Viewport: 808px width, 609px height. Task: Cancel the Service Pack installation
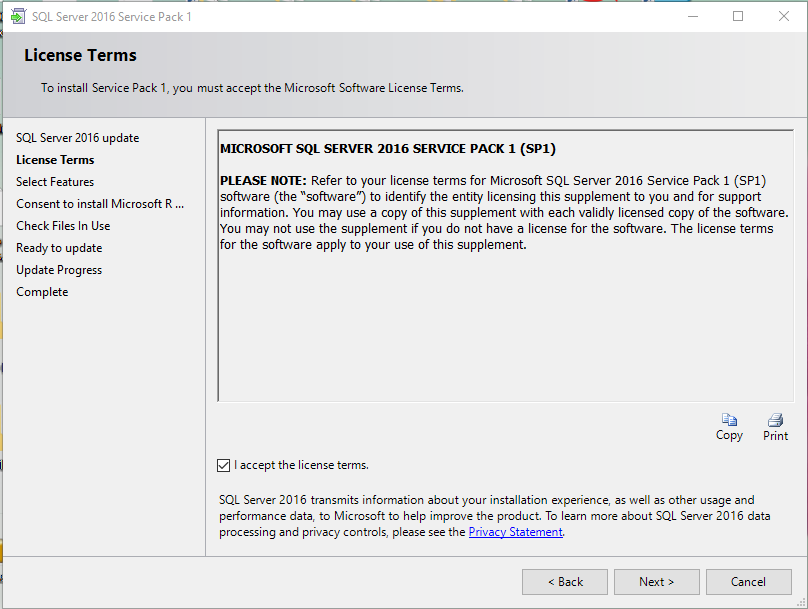point(749,581)
